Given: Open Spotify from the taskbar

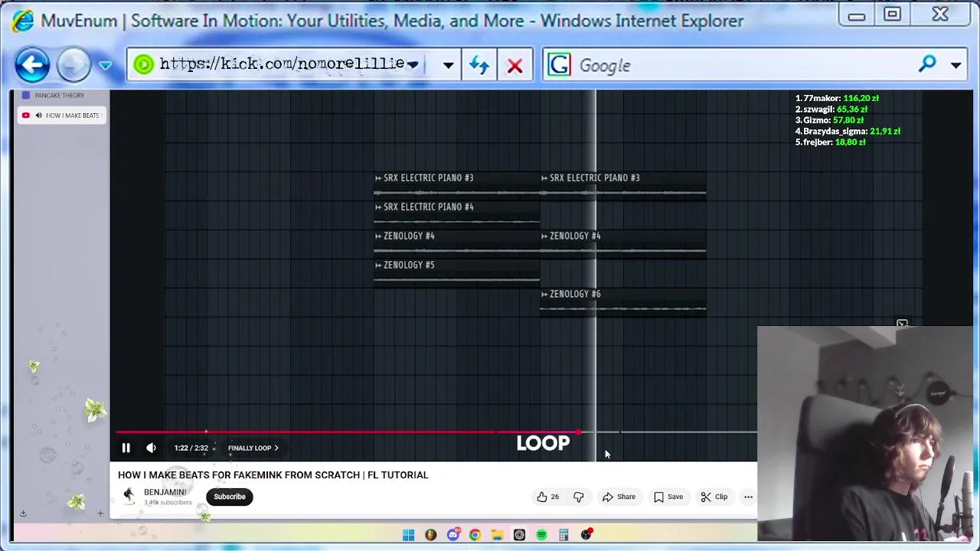Looking at the screenshot, I should 541,535.
